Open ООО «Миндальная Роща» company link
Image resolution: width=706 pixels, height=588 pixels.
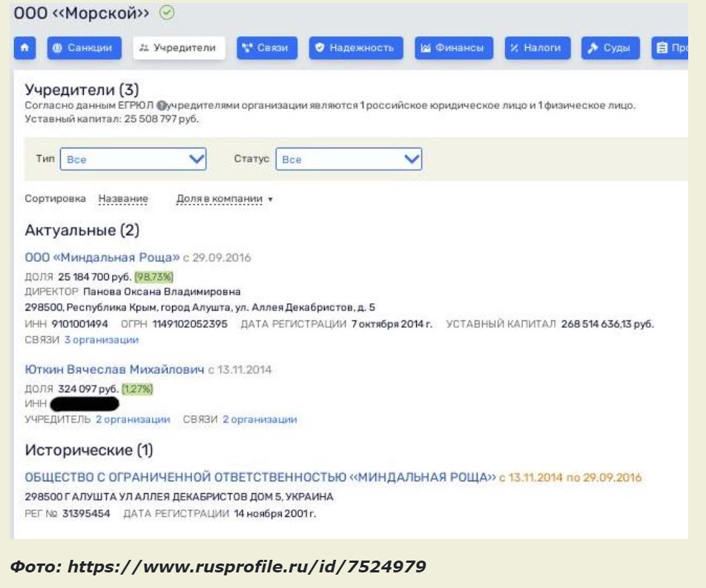click(x=102, y=258)
